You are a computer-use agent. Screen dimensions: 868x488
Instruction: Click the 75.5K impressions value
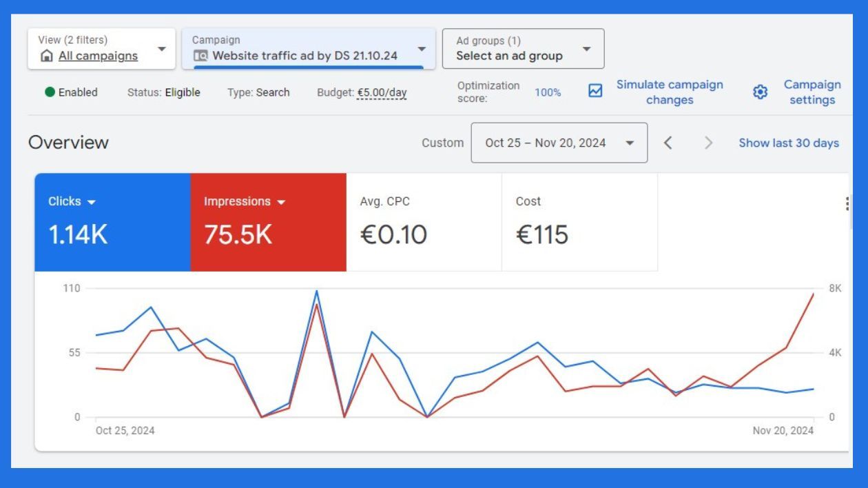[x=238, y=235]
